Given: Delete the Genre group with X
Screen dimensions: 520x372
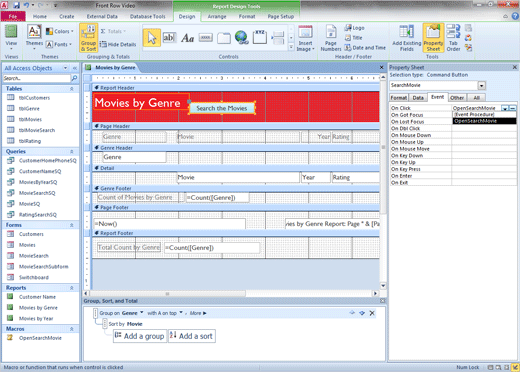Looking at the screenshot, I should pos(372,313).
